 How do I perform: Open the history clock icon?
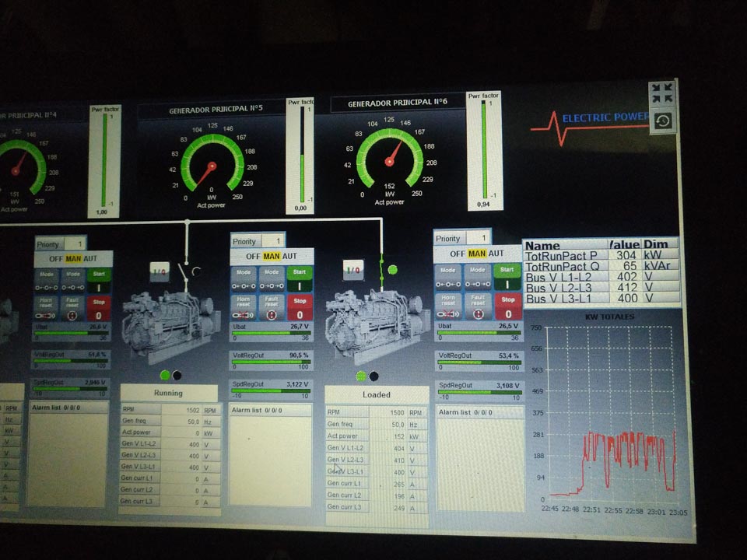pos(662,121)
